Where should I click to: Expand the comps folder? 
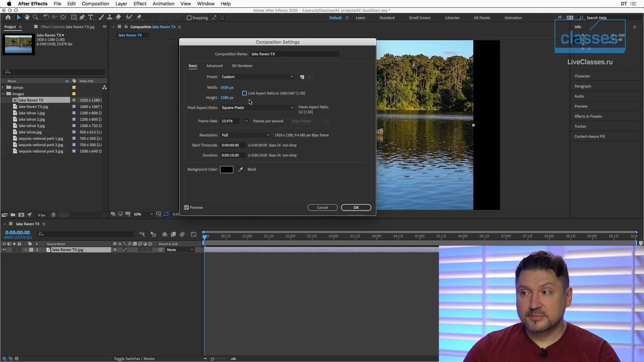(3, 87)
